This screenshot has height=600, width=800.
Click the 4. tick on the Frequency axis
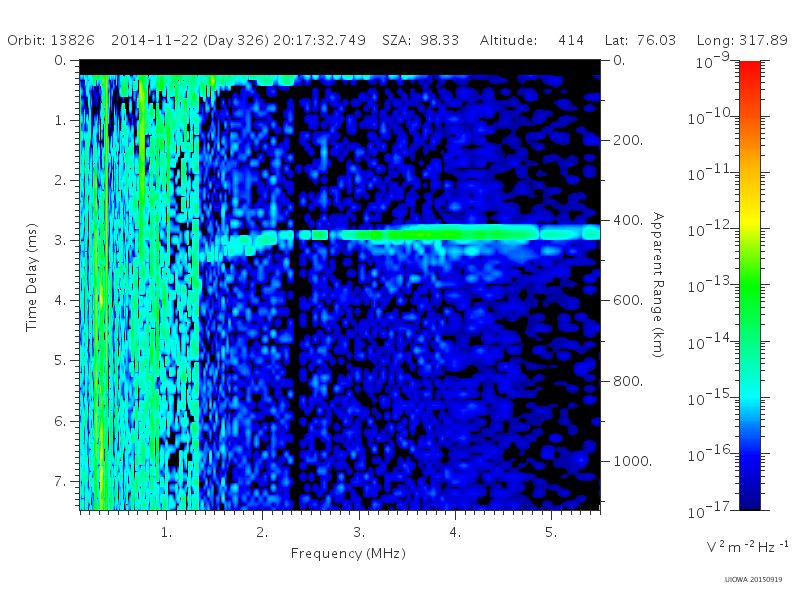pyautogui.click(x=455, y=532)
